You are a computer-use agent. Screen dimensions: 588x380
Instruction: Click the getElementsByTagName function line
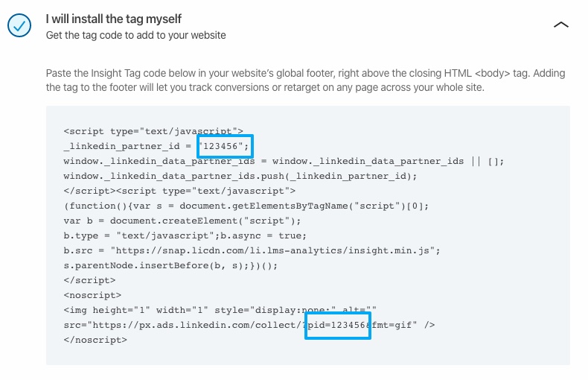(x=246, y=206)
